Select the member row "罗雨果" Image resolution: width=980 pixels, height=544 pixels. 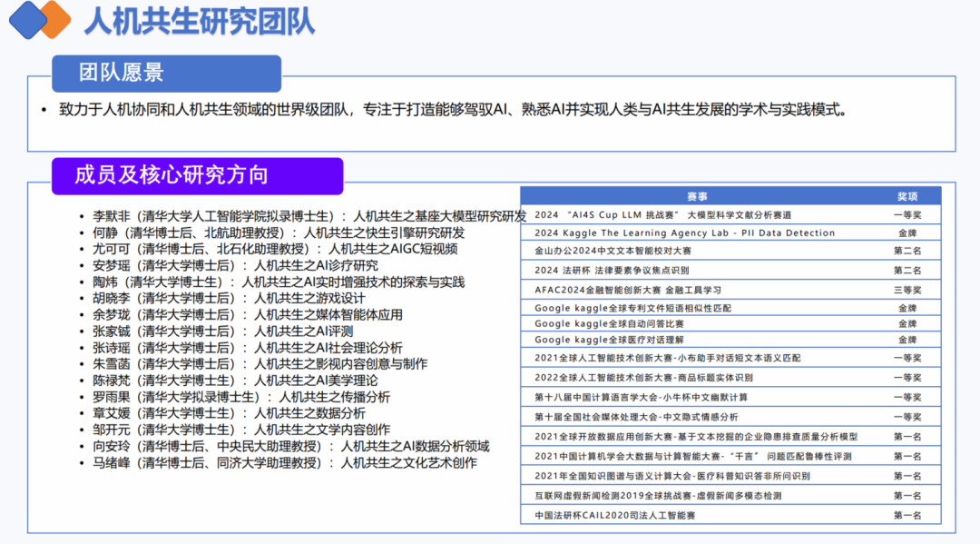(x=241, y=397)
